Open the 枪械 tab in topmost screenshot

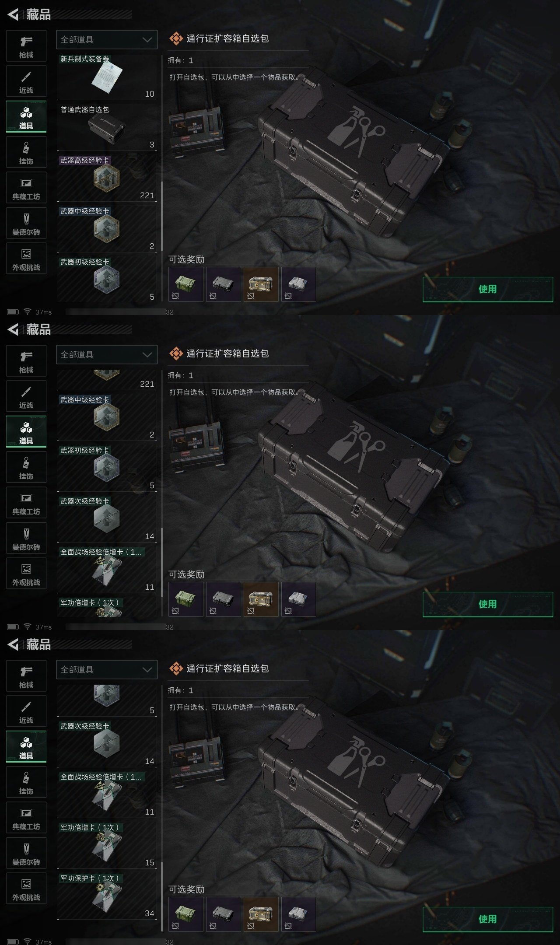pos(26,46)
